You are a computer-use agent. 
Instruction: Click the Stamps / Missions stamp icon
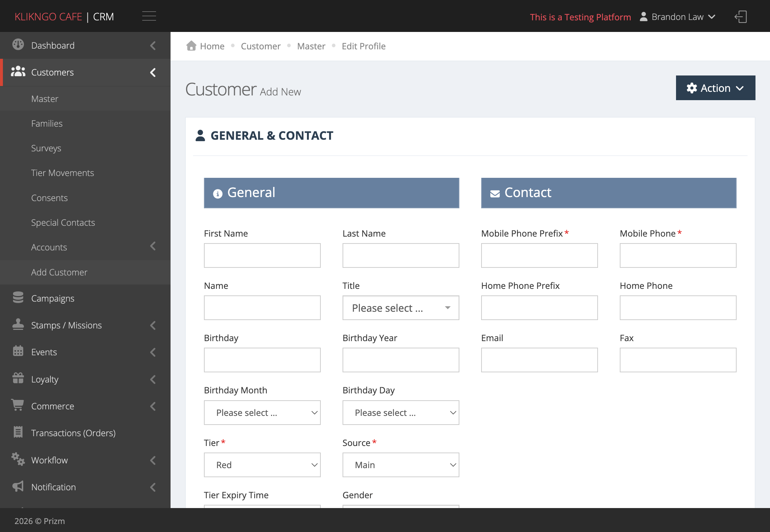point(18,324)
